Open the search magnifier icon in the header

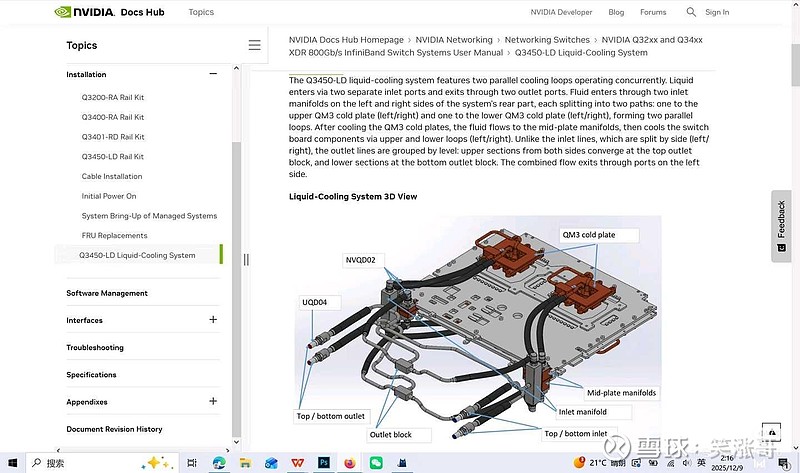691,12
